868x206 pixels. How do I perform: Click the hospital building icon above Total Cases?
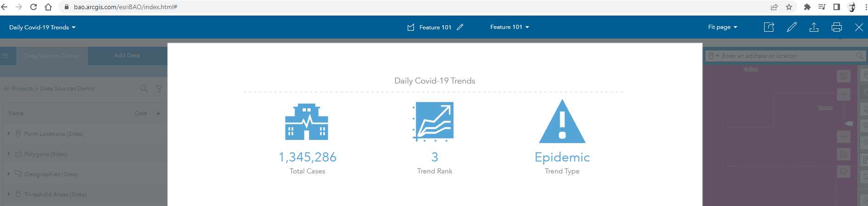[306, 122]
